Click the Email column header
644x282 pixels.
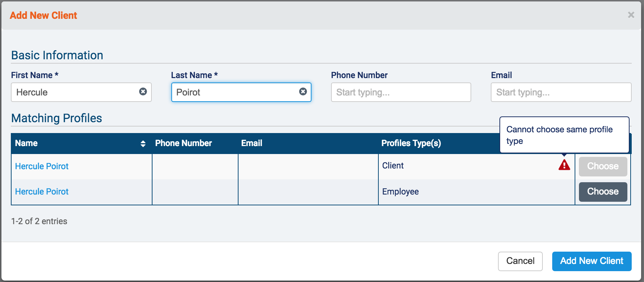pyautogui.click(x=252, y=143)
